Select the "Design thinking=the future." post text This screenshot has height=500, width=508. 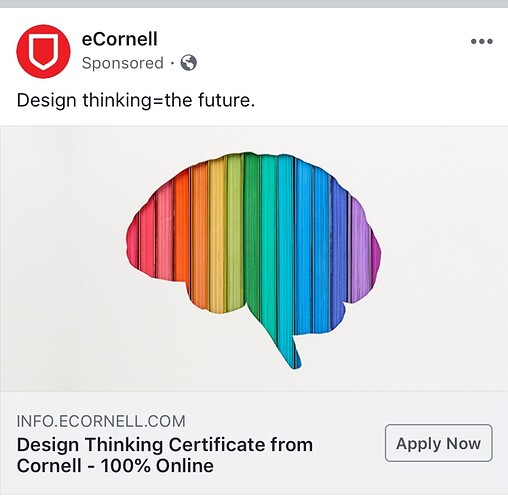pos(136,100)
